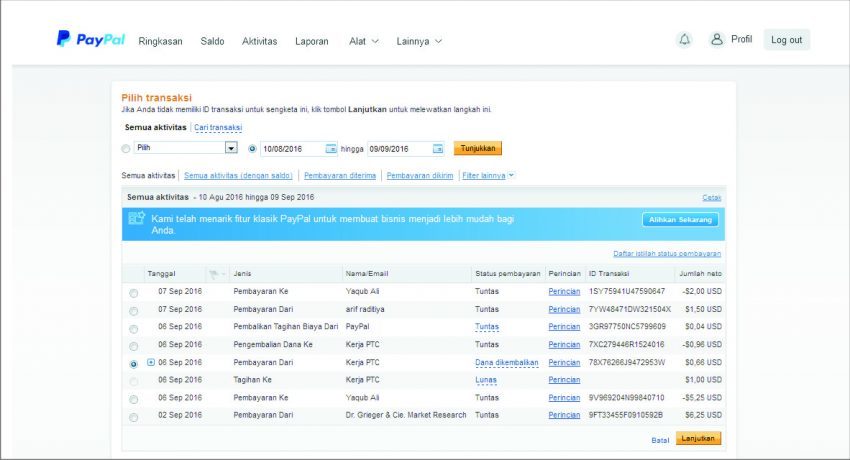Expand the Alat menu
Viewport: 850px width, 460px height.
pyautogui.click(x=364, y=41)
